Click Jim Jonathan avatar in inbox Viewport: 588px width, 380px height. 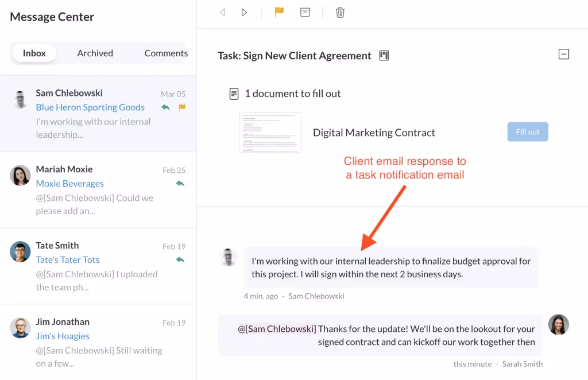(20, 328)
